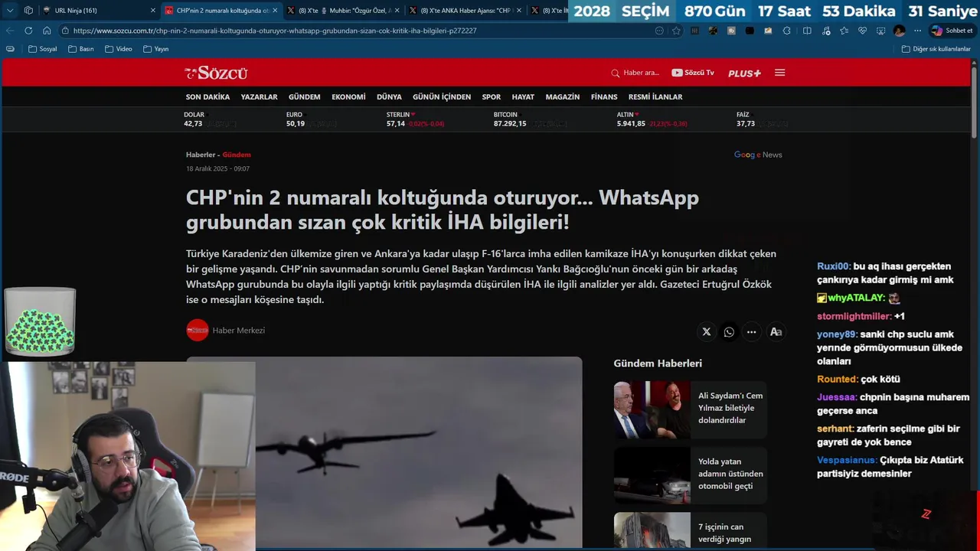Share article via WhatsApp icon

click(729, 332)
